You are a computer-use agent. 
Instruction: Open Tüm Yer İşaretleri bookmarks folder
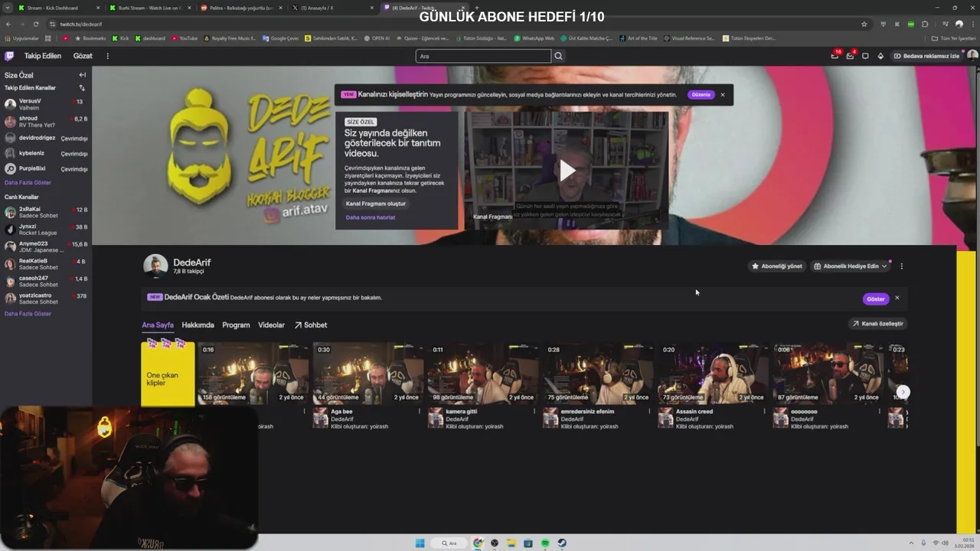(953, 38)
